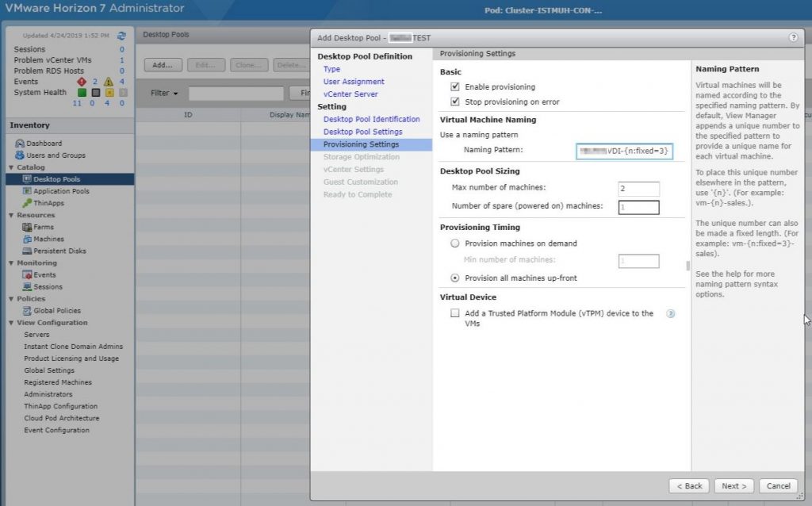Click the ThinApps icon

[x=27, y=203]
